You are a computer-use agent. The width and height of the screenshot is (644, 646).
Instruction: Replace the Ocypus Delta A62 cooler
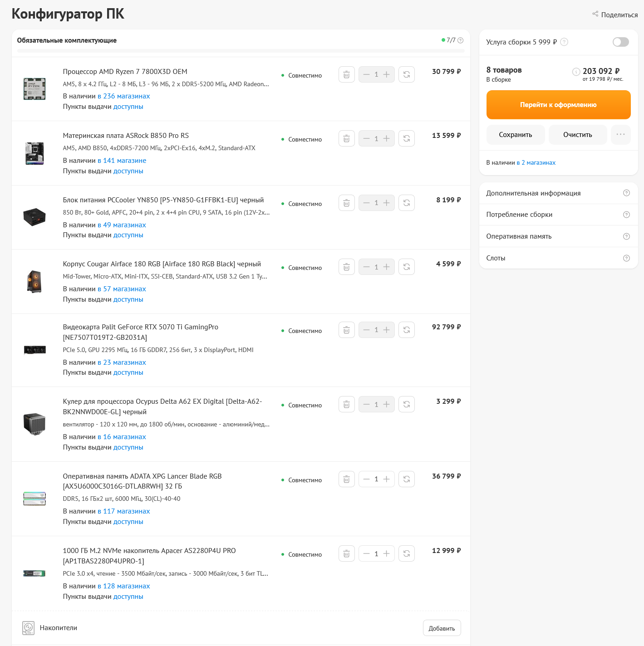[407, 404]
